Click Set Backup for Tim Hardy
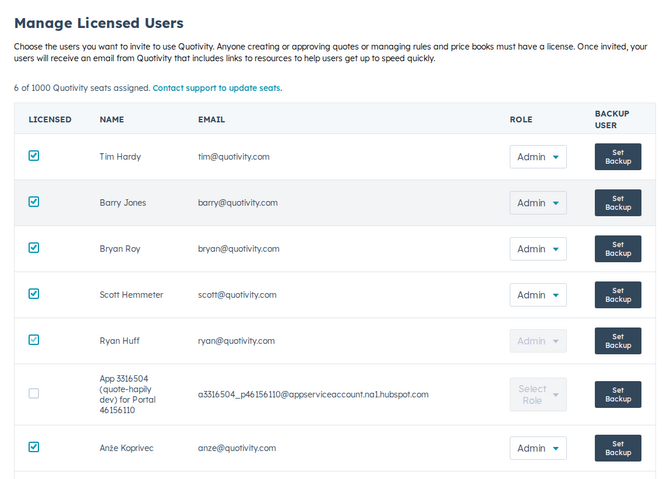 [x=618, y=157]
